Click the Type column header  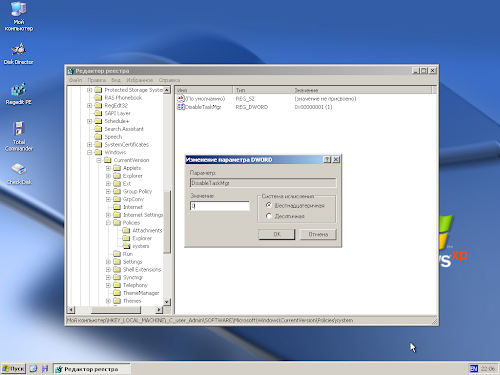coord(262,90)
